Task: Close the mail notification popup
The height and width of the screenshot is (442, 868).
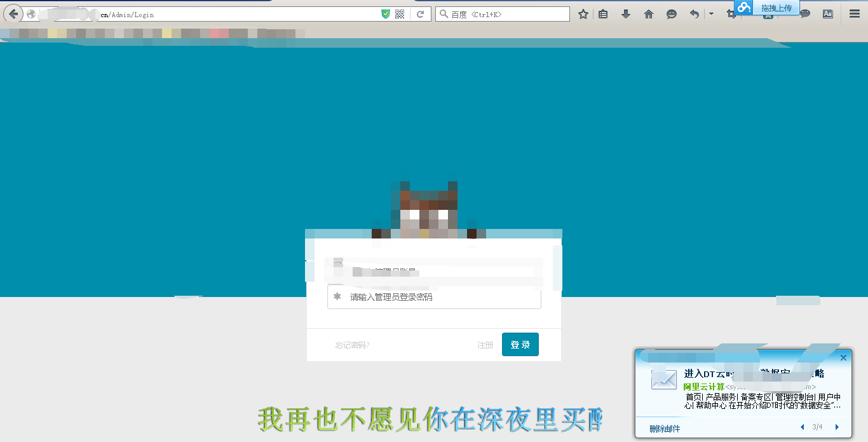Action: click(x=843, y=357)
